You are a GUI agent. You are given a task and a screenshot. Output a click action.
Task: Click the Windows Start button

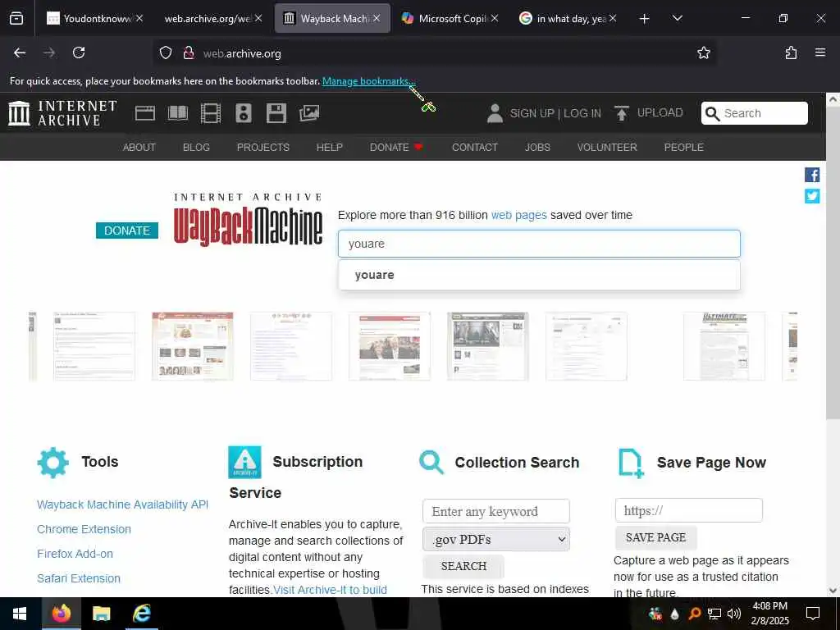click(x=20, y=614)
